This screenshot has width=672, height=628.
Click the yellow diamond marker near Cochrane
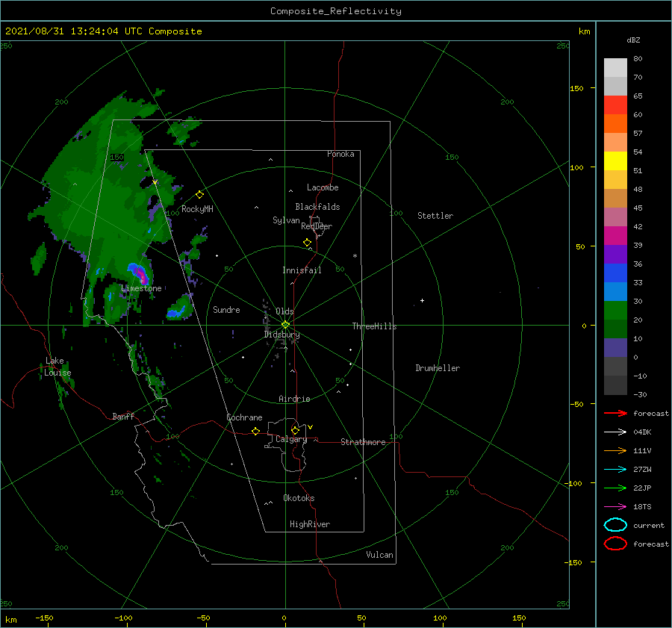[x=255, y=432]
